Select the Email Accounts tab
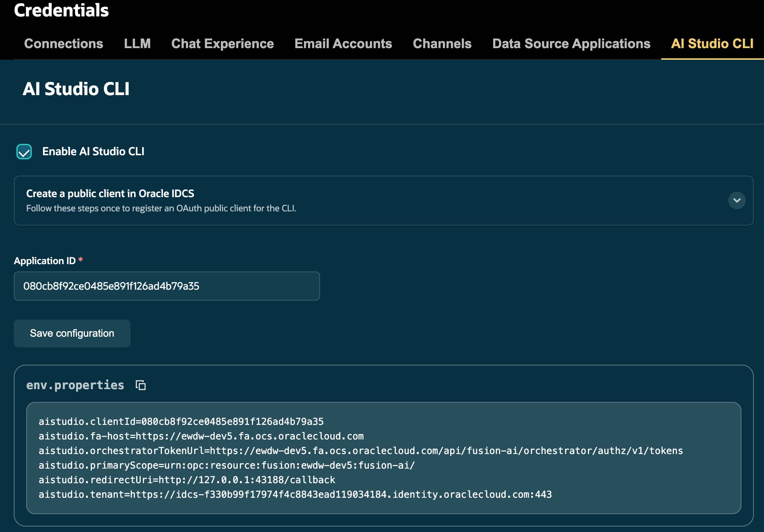The image size is (764, 532). (343, 44)
